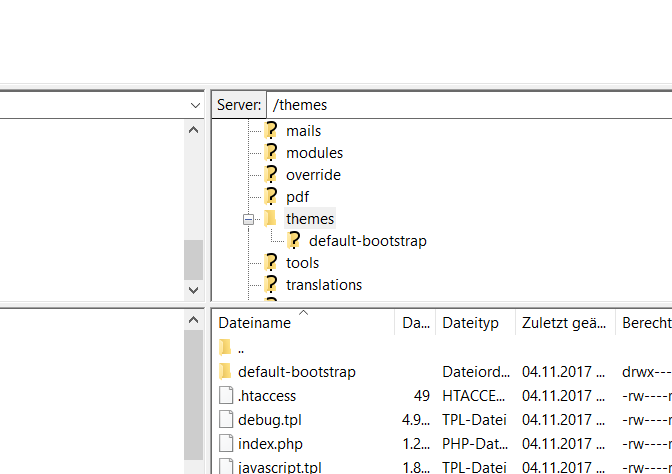Click the Dateiord... file type cell
This screenshot has width=672, height=474.
point(476,372)
